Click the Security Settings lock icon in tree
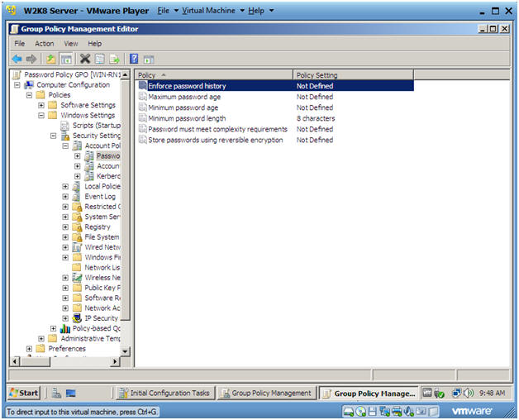This screenshot has height=420, width=519. click(65, 136)
